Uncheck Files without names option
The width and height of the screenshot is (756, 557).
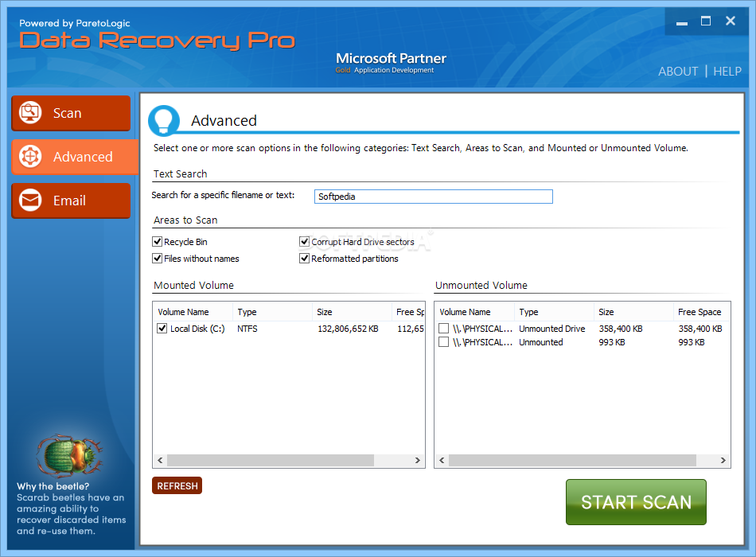click(x=158, y=259)
